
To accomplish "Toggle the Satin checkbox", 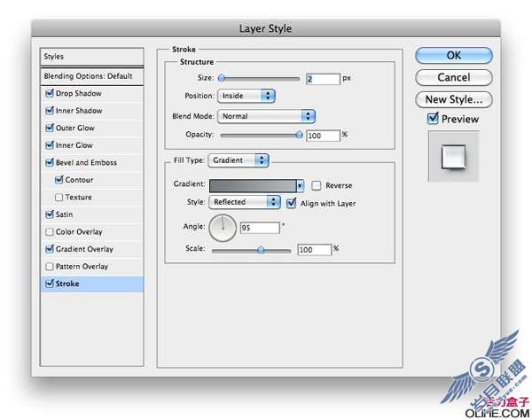I will coord(50,214).
